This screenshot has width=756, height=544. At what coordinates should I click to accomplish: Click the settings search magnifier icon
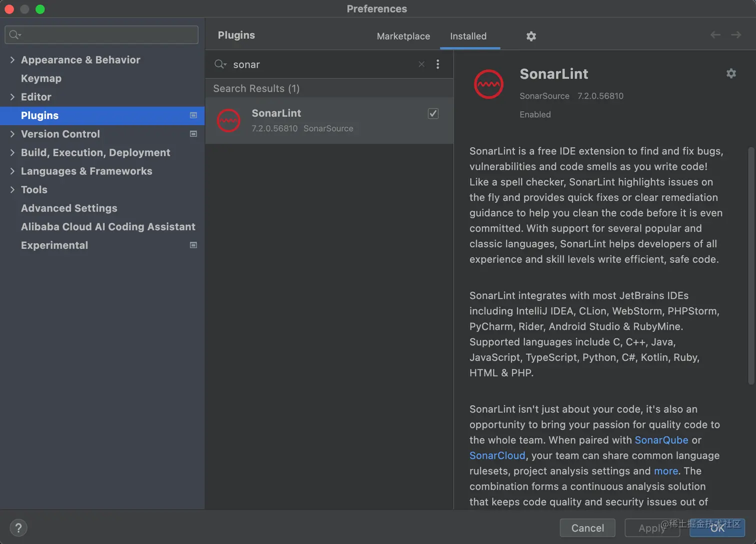click(x=15, y=35)
